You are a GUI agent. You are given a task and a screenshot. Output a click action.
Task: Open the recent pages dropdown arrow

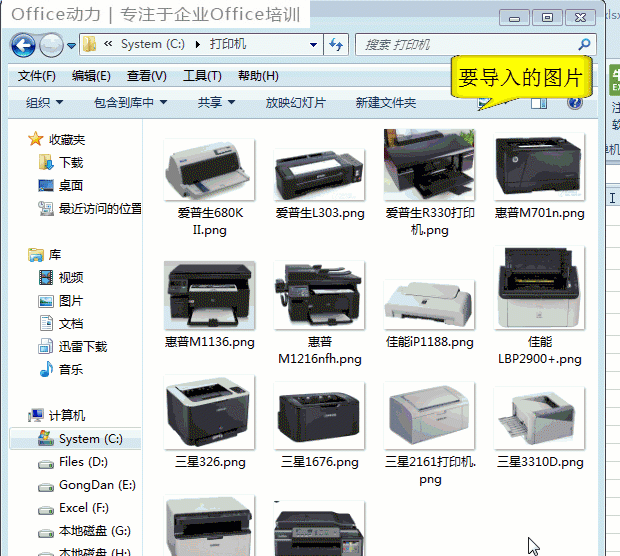tap(71, 46)
